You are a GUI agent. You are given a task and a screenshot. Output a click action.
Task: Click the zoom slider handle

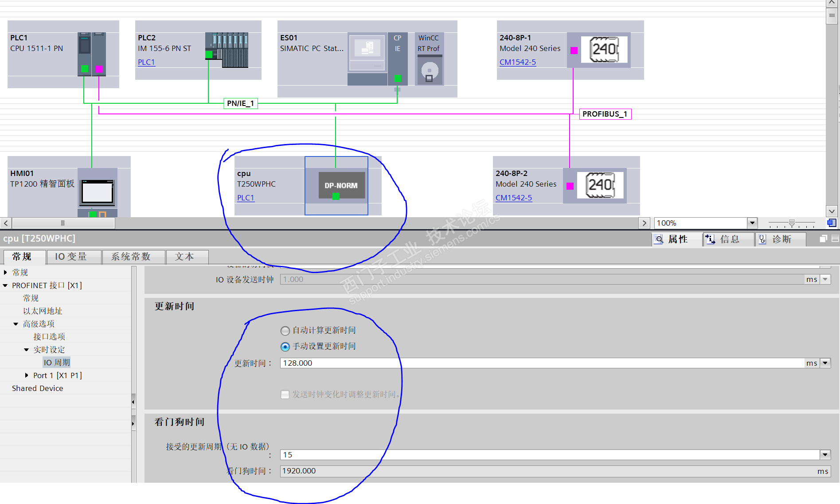coord(792,223)
